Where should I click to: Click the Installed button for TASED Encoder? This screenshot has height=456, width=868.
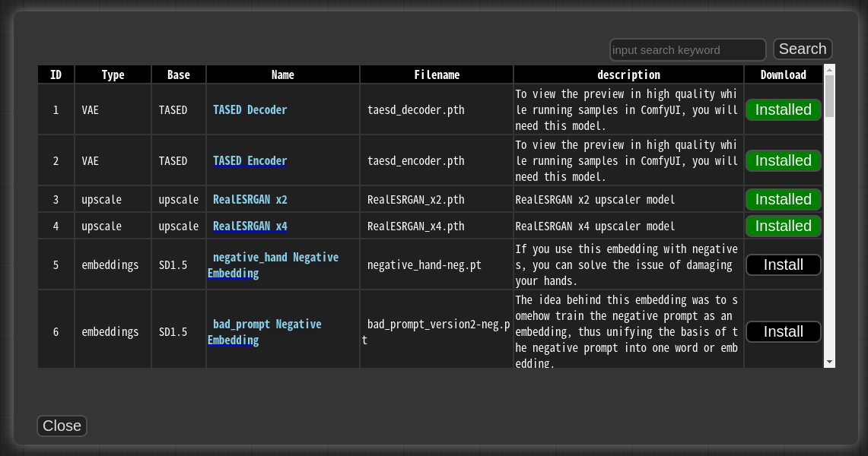pyautogui.click(x=783, y=160)
